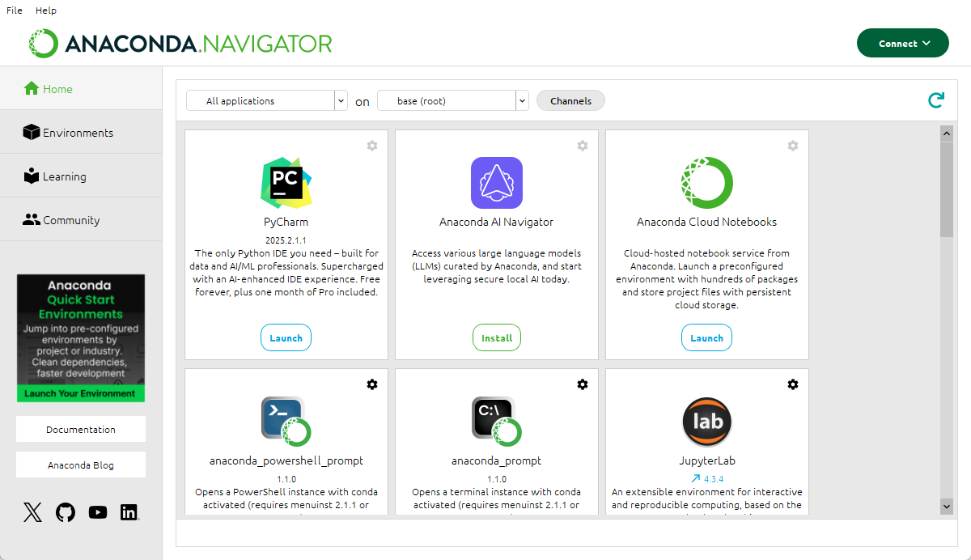Click the anaconda_powershell_prompt title text
The width and height of the screenshot is (971, 560).
pyautogui.click(x=286, y=460)
